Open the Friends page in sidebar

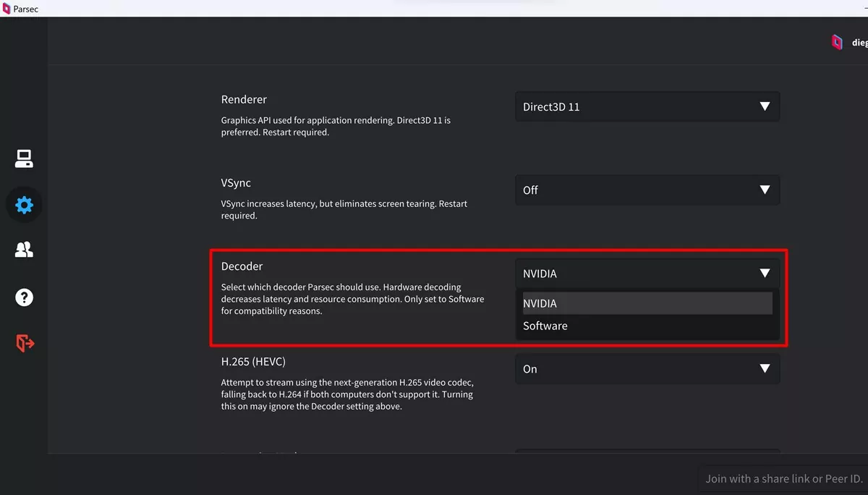24,250
